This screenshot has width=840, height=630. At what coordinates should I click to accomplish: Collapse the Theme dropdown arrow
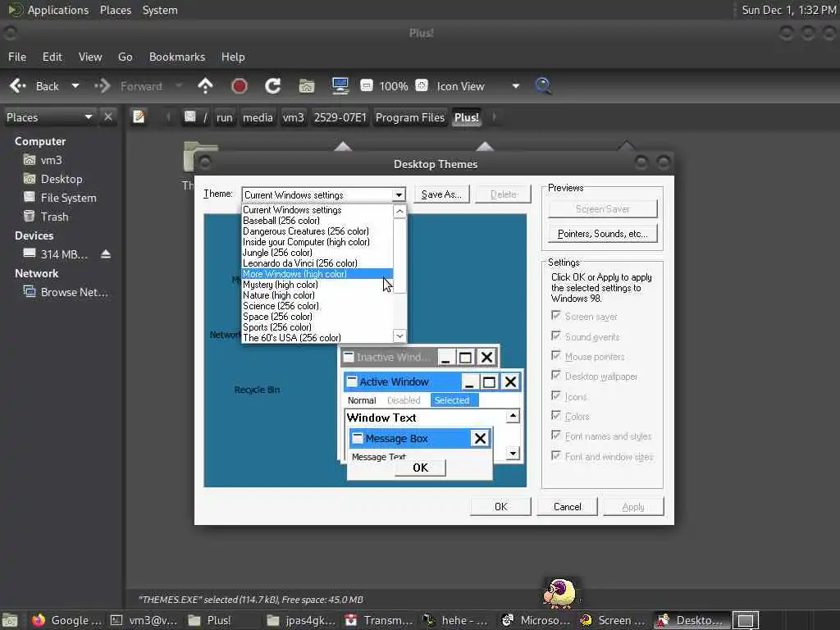point(399,195)
